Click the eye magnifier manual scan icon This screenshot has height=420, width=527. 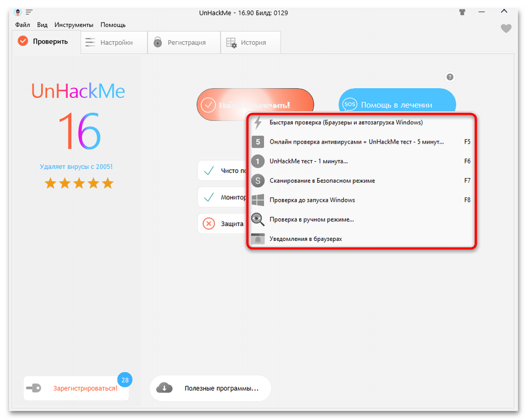258,219
